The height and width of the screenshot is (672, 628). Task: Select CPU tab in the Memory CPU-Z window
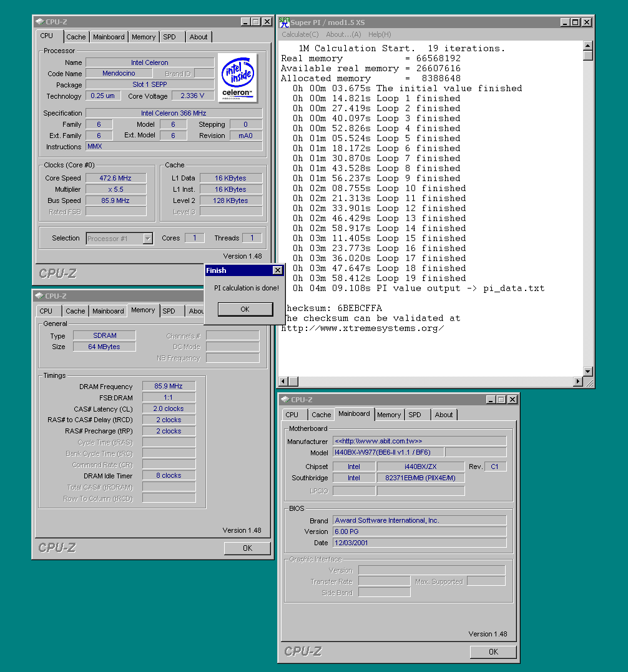(x=46, y=311)
